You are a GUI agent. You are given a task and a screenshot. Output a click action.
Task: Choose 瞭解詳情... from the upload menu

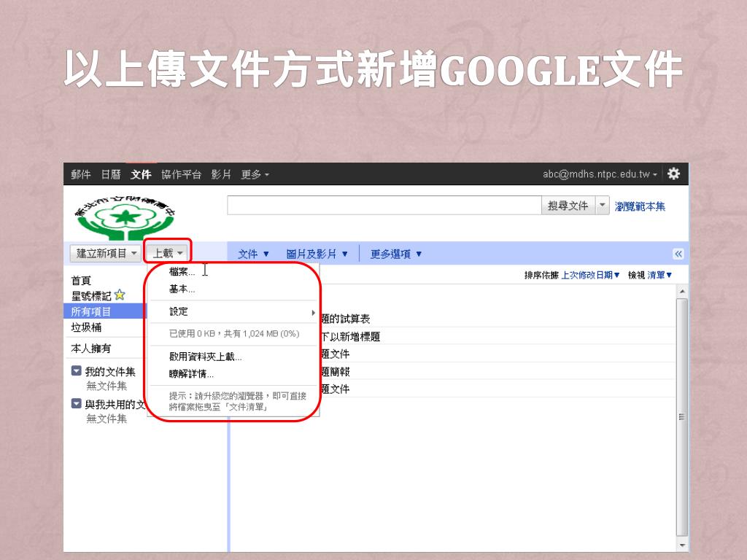[191, 374]
